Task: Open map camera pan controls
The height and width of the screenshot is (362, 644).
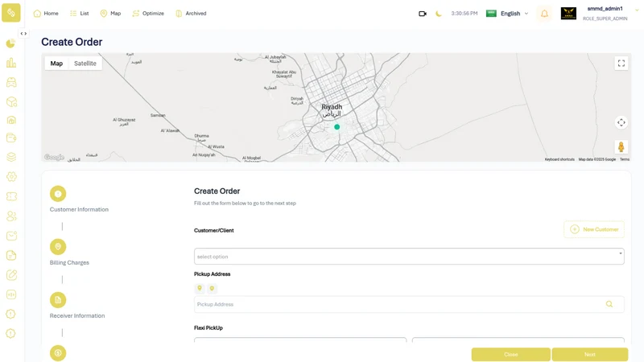Action: 621,122
